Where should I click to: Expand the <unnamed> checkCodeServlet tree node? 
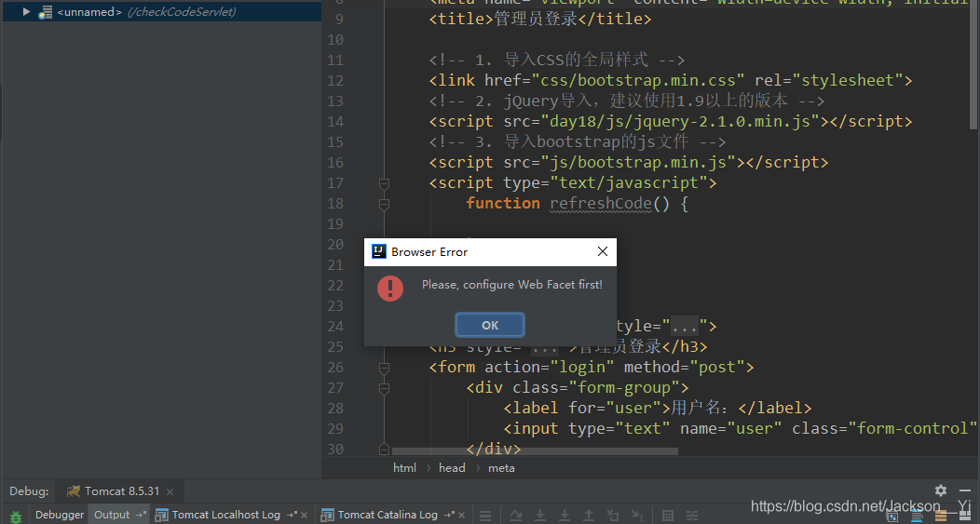tap(26, 11)
